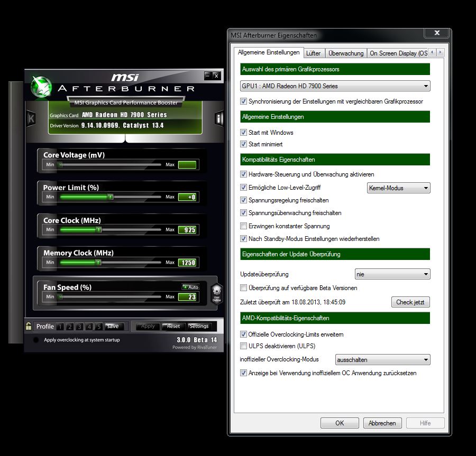Click the 3.0.0 Beta 14 version label
The image size is (476, 456).
197,340
